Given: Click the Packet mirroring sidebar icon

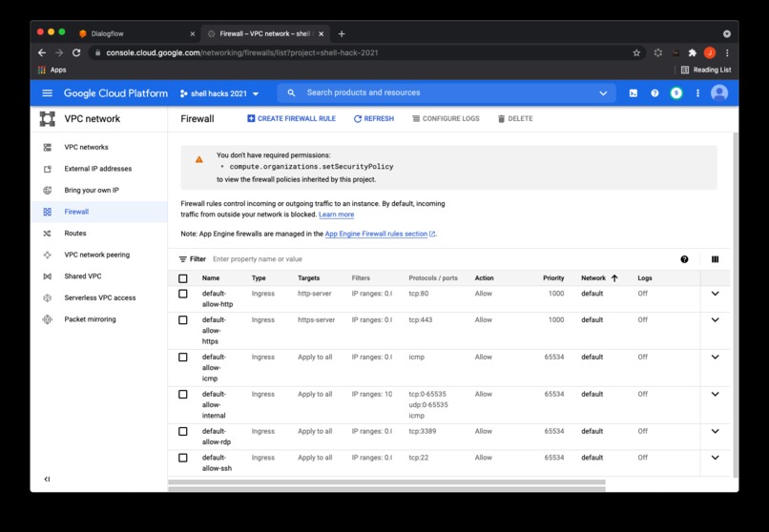Looking at the screenshot, I should tap(47, 319).
